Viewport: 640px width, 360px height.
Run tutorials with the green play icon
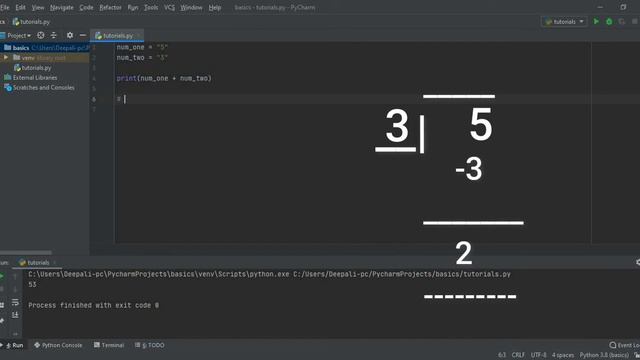point(596,22)
